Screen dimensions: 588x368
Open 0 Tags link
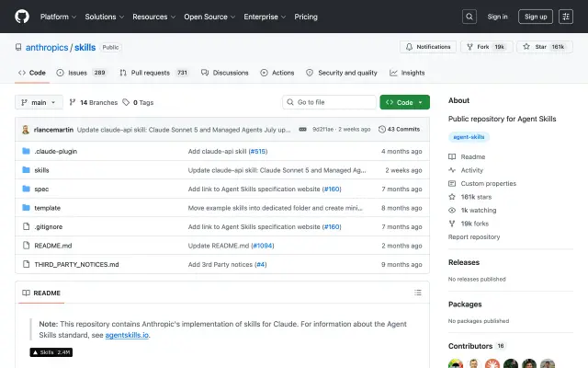tap(138, 102)
